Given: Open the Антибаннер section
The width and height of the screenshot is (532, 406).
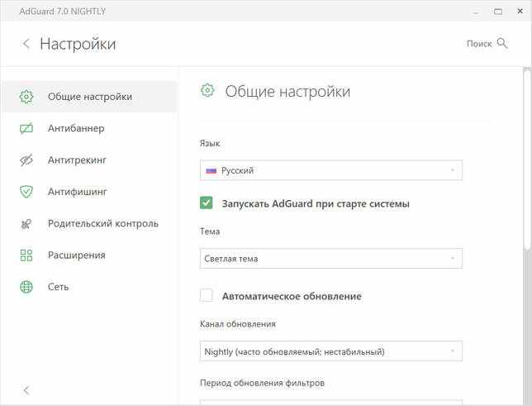Looking at the screenshot, I should pyautogui.click(x=89, y=128).
